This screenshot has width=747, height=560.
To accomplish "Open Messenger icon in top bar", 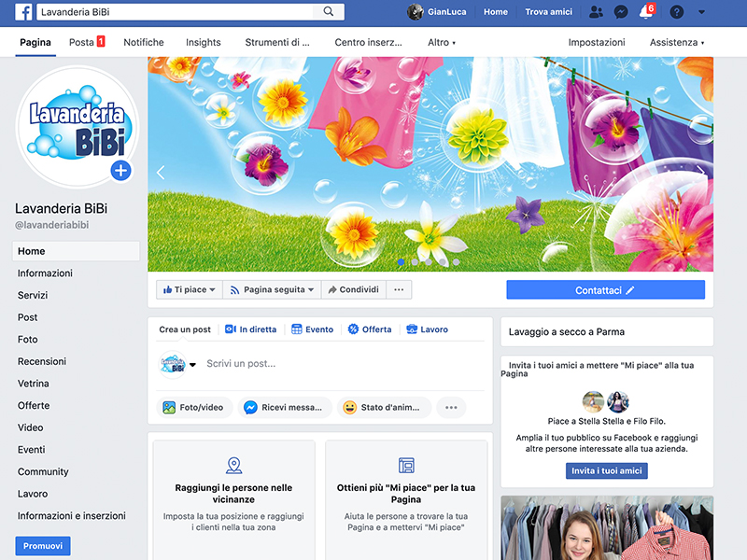I will (621, 11).
